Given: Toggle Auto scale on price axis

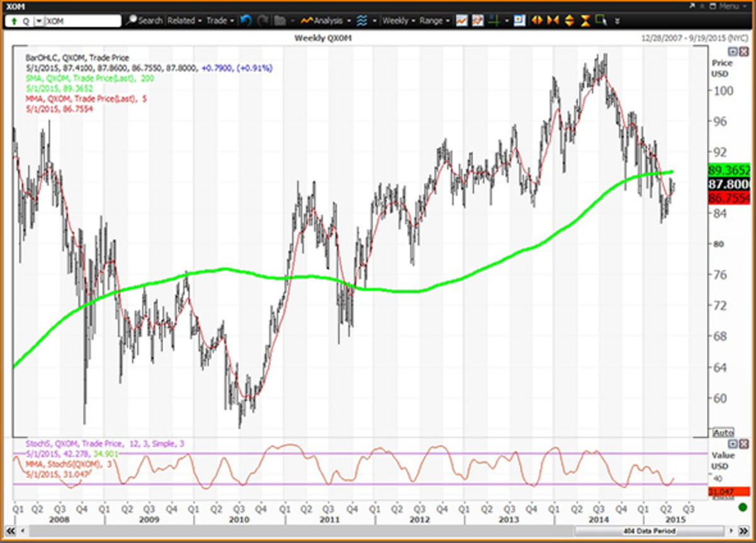Looking at the screenshot, I should tap(723, 433).
